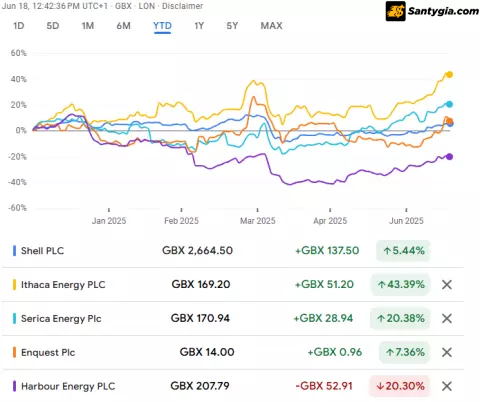Remove Ithaca Energy PLC from comparison

coord(447,285)
